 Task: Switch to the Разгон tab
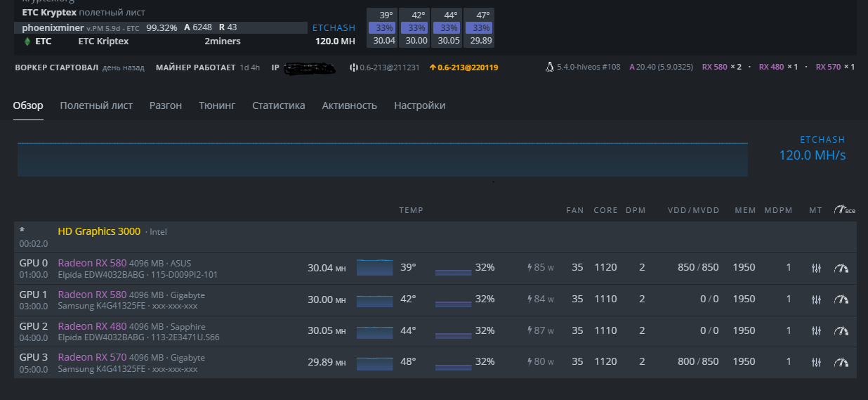pyautogui.click(x=166, y=105)
